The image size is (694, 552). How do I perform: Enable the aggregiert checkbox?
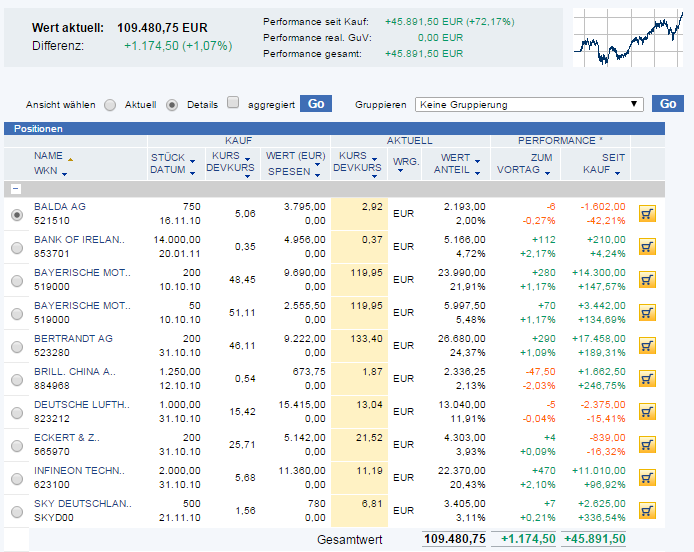[x=233, y=103]
